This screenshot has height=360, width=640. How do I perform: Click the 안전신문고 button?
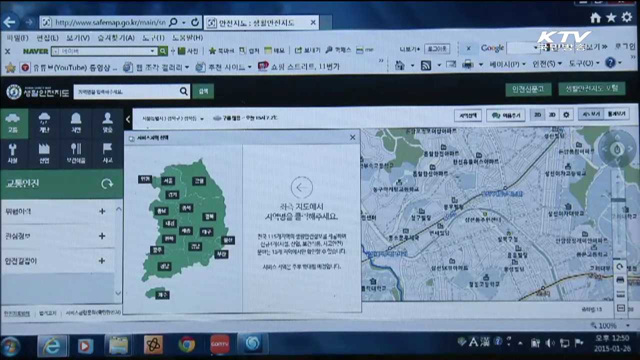point(528,89)
